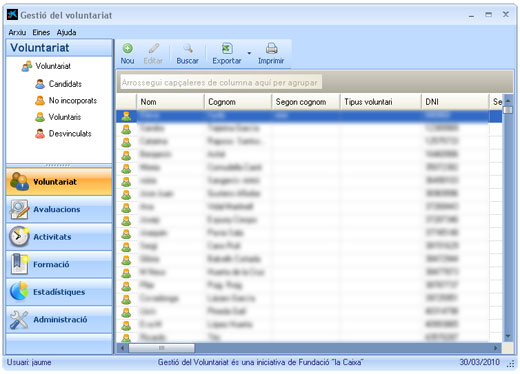Image resolution: width=520 pixels, height=374 pixels.
Task: Click the Voluntaris green person icon
Action: click(40, 117)
